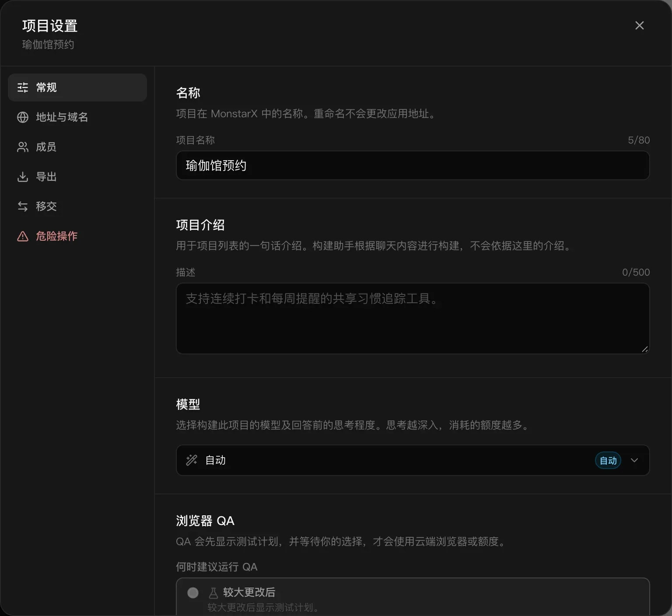This screenshot has width=672, height=616.
Task: Click the 何时建议运行 QA label
Action: (x=217, y=567)
